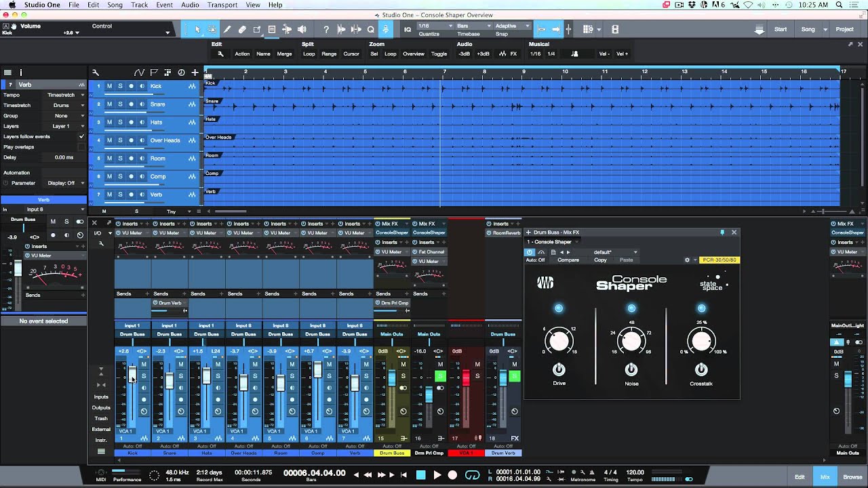Solo the Snare track
868x488 pixels.
[x=120, y=104]
